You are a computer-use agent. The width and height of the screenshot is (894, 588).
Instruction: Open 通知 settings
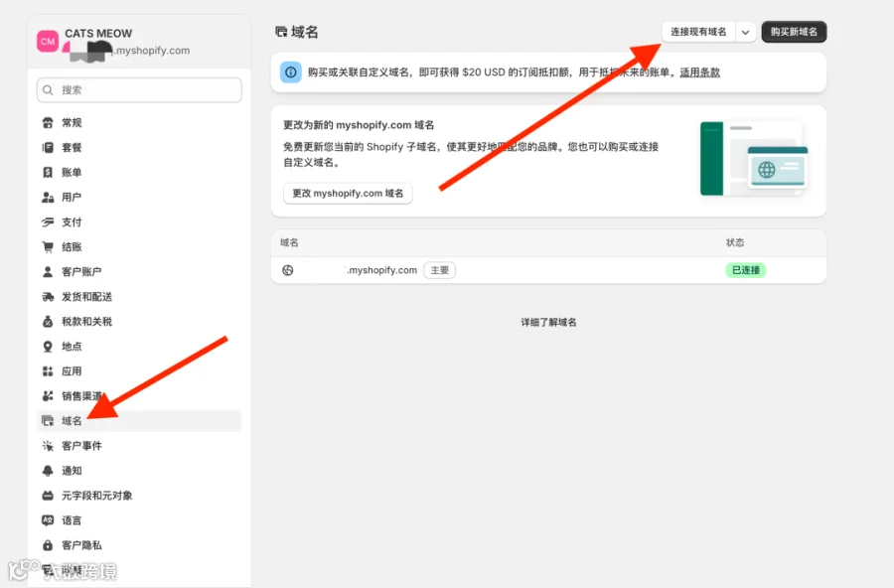(139, 471)
